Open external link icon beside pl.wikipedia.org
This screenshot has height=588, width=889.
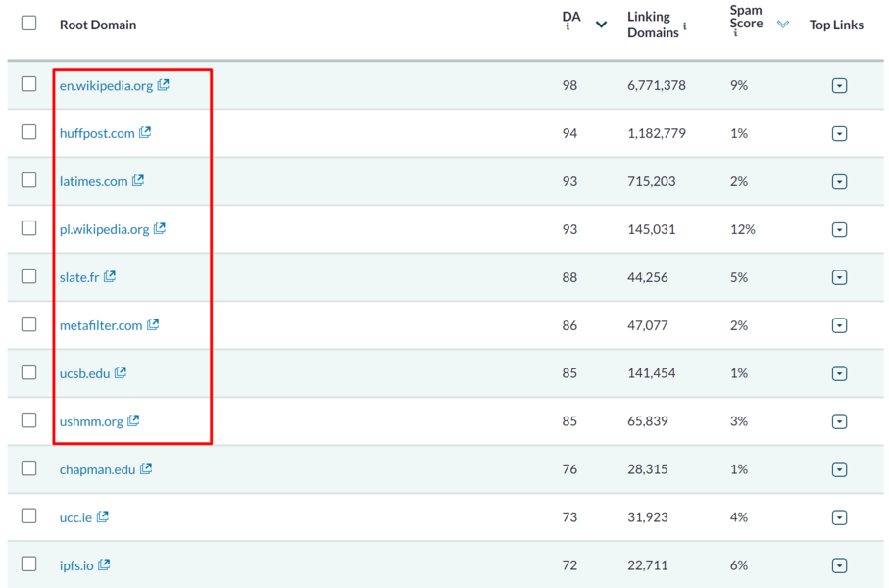coord(160,228)
